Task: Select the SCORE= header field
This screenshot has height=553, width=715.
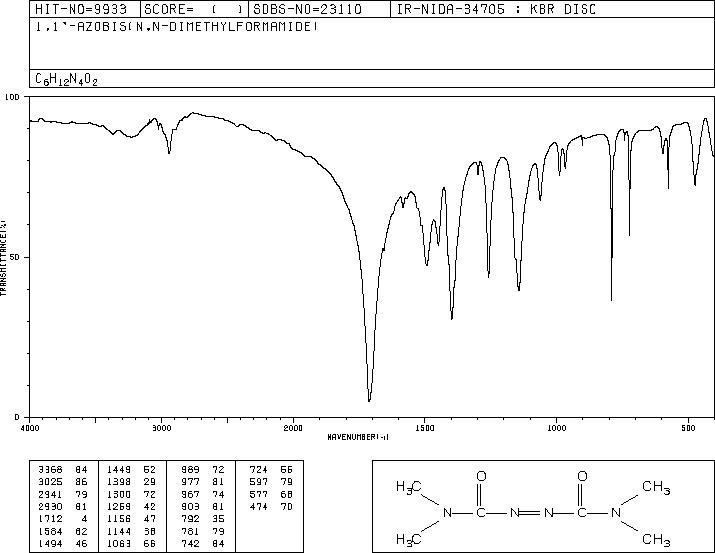Action: [194, 9]
